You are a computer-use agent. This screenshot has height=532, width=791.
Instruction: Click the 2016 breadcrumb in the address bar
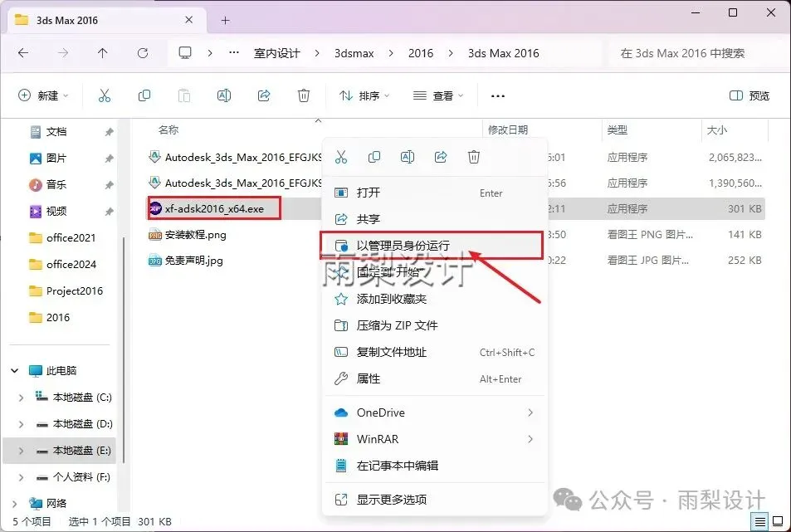click(x=421, y=53)
